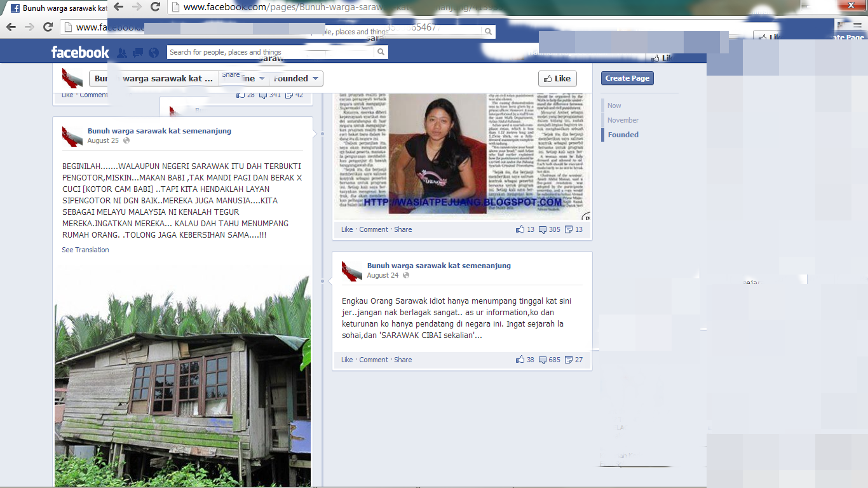View the 13 shares on the newspaper photo post
Viewport: 868px width, 488px height.
[574, 229]
